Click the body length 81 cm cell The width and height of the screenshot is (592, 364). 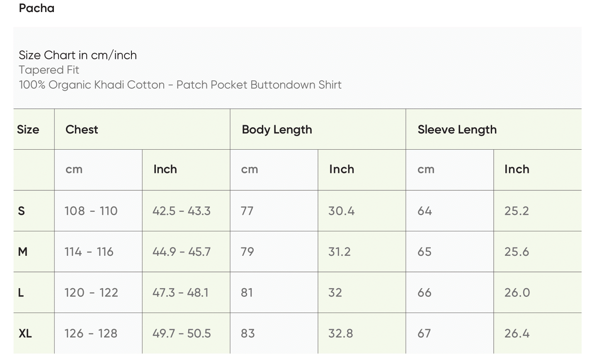[247, 293]
